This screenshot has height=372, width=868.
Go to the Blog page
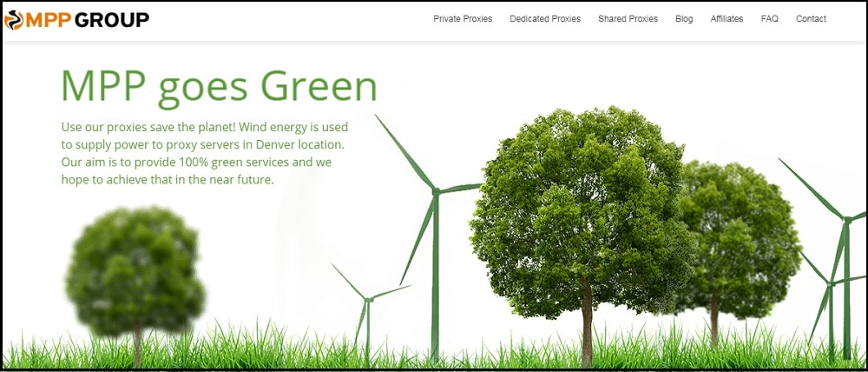click(684, 19)
